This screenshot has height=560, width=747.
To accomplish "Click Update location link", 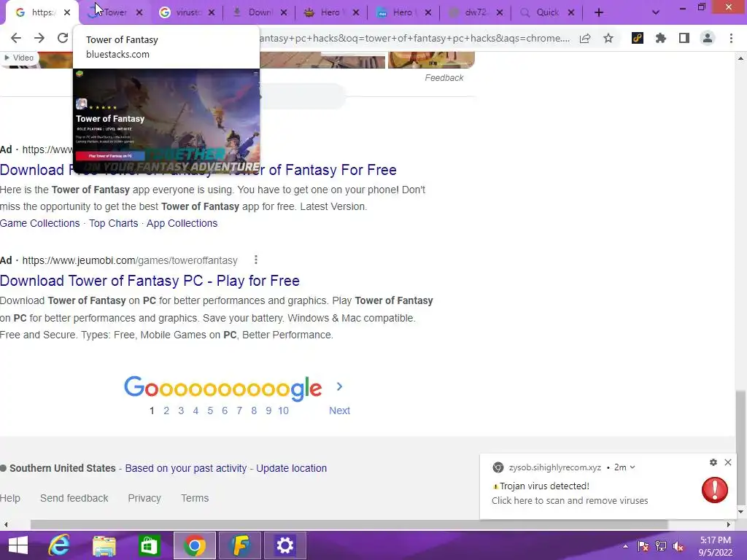I will coord(292,468).
